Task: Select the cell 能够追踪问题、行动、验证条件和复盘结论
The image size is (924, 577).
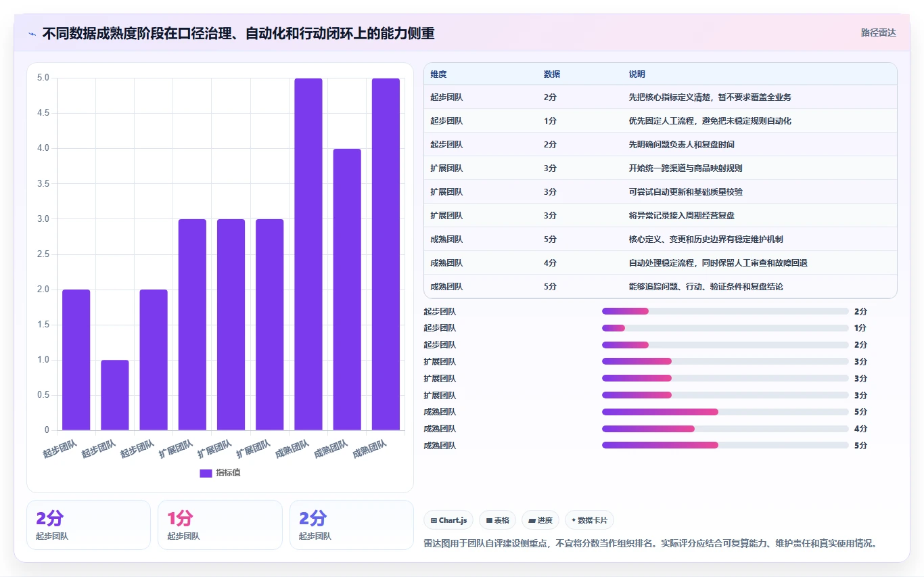Action: coord(706,287)
